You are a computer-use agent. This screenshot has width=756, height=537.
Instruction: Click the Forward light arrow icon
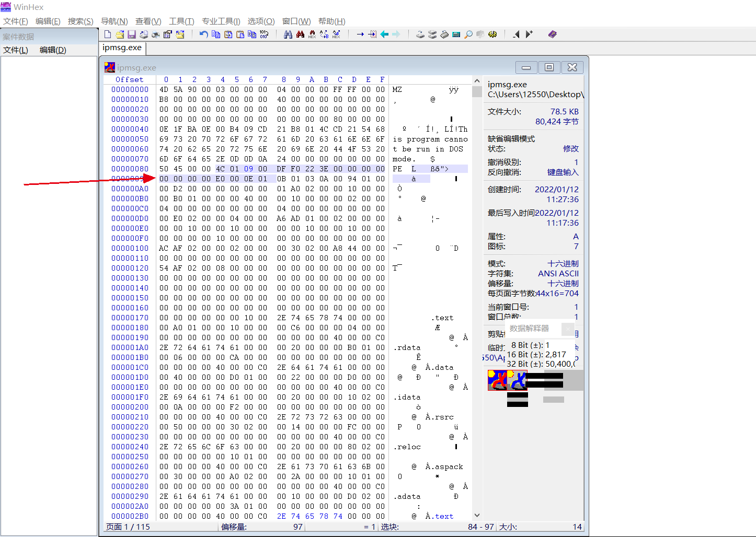tap(396, 34)
